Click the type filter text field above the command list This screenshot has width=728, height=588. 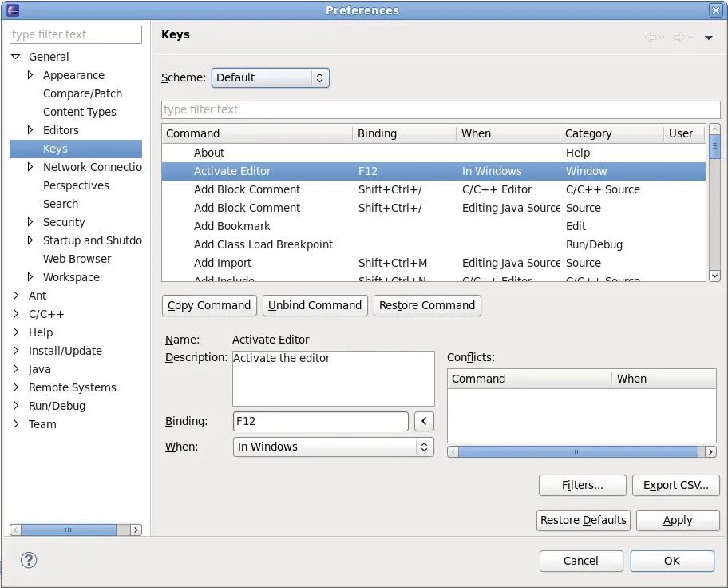[x=439, y=109]
